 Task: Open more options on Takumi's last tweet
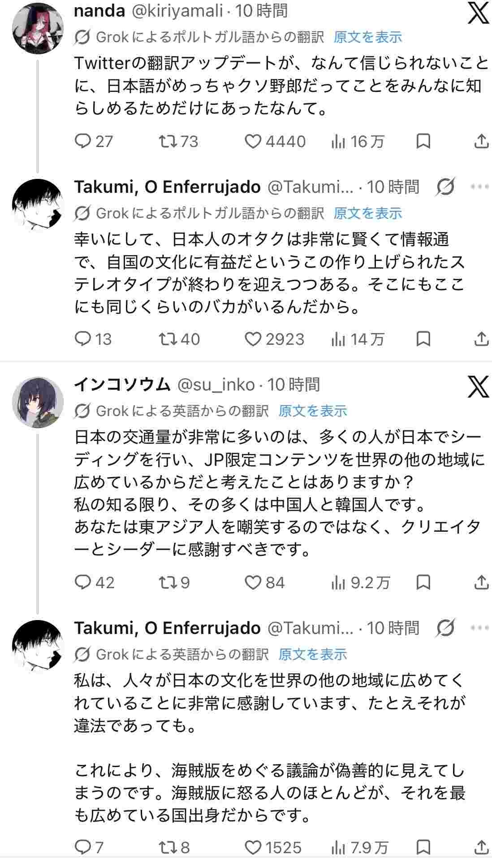(x=479, y=628)
